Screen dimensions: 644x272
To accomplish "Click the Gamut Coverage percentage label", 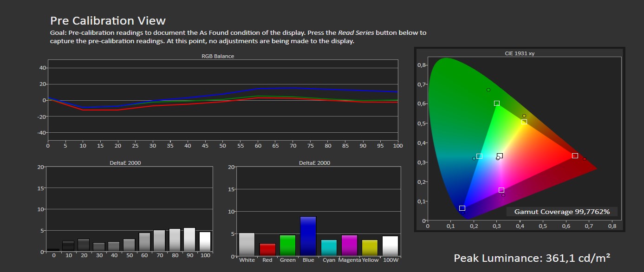I will (x=561, y=212).
